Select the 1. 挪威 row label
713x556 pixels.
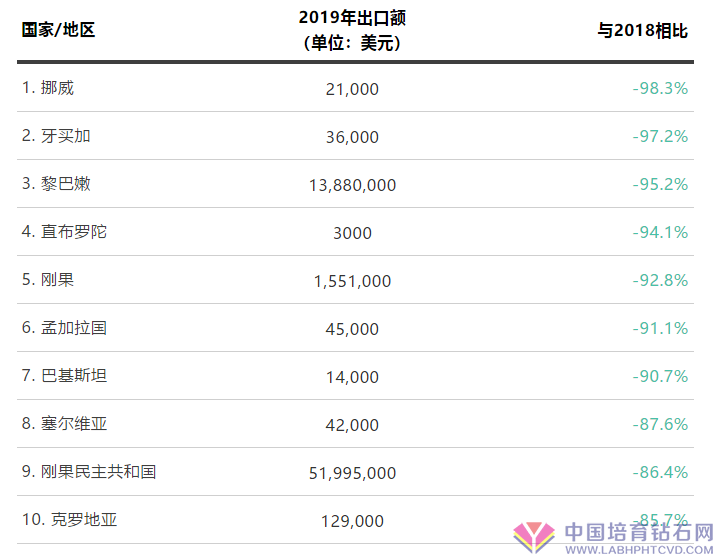tap(48, 88)
